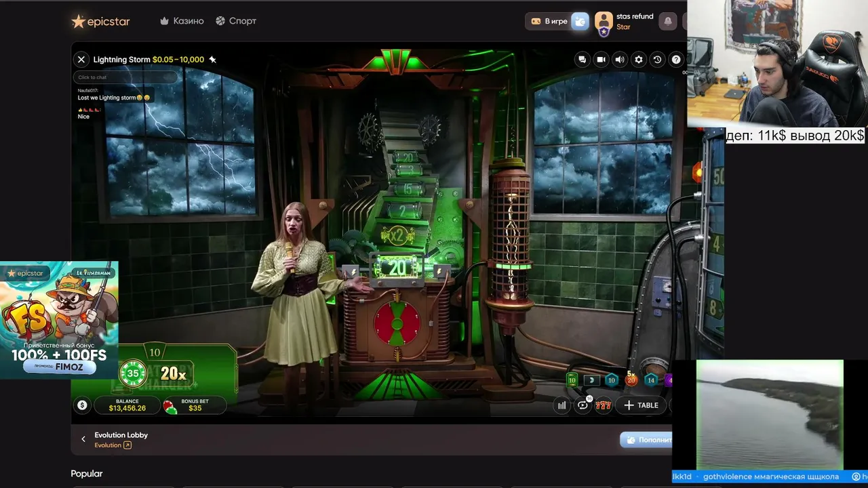Image resolution: width=868 pixels, height=488 pixels.
Task: Click the Bonus Bet $35 display
Action: click(195, 405)
